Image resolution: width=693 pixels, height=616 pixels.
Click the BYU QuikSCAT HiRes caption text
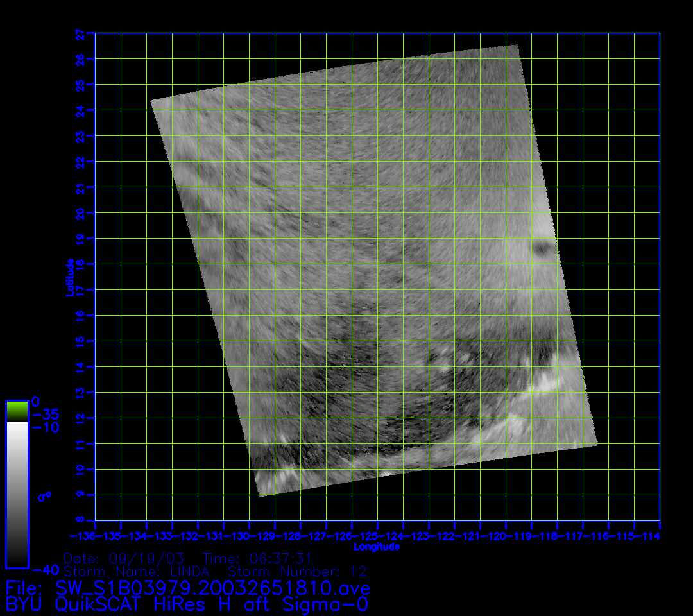tap(186, 604)
